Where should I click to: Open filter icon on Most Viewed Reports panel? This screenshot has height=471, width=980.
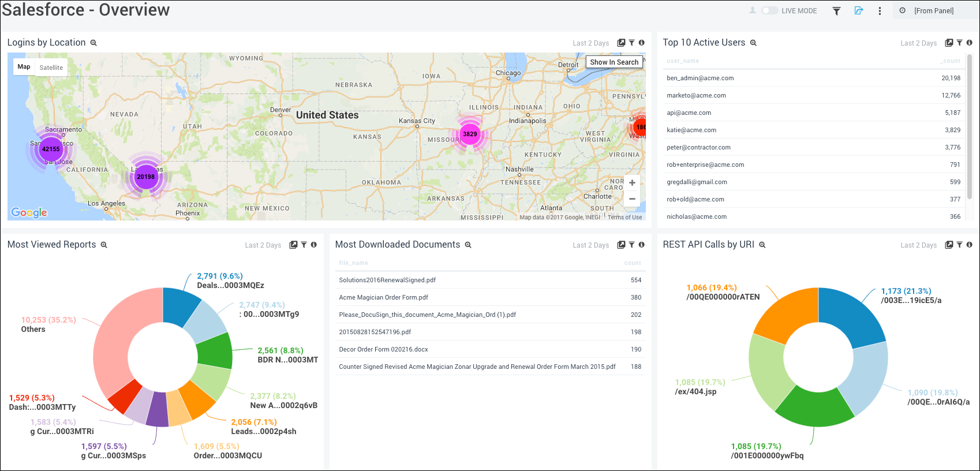tap(304, 245)
